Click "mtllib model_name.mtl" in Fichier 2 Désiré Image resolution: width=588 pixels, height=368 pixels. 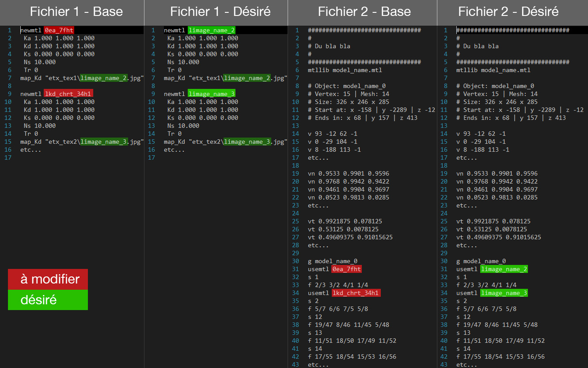(x=493, y=70)
